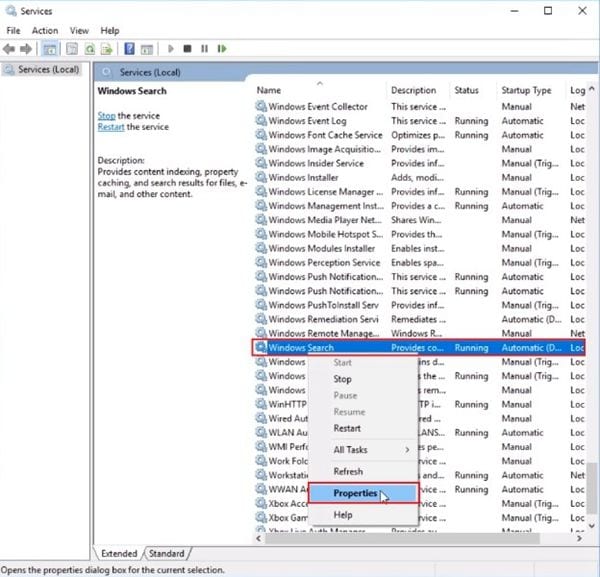Select Services (Local) in the console tree

pyautogui.click(x=42, y=70)
